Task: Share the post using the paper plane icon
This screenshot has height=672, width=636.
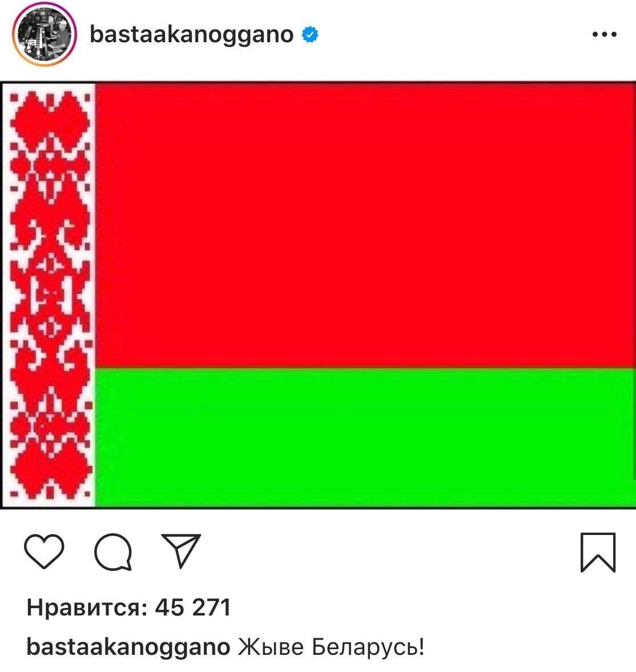Action: point(181,551)
